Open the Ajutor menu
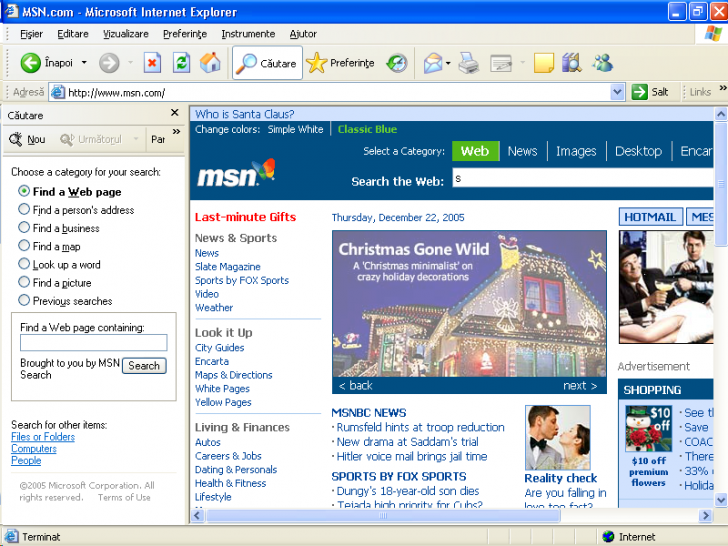728x546 pixels. (x=303, y=34)
